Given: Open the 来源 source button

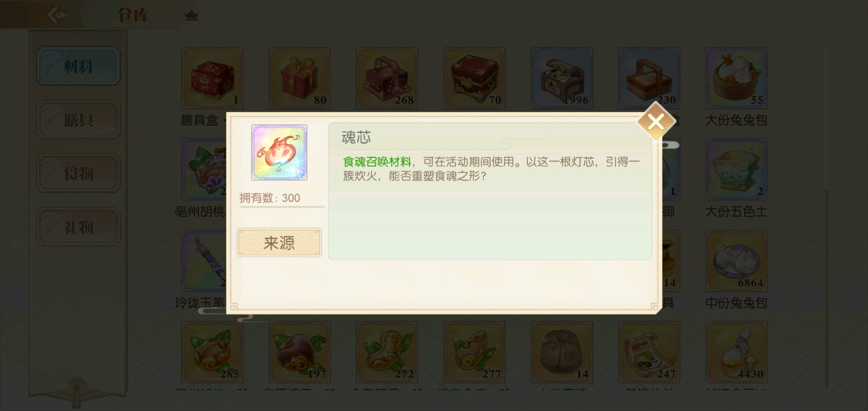Looking at the screenshot, I should (279, 242).
